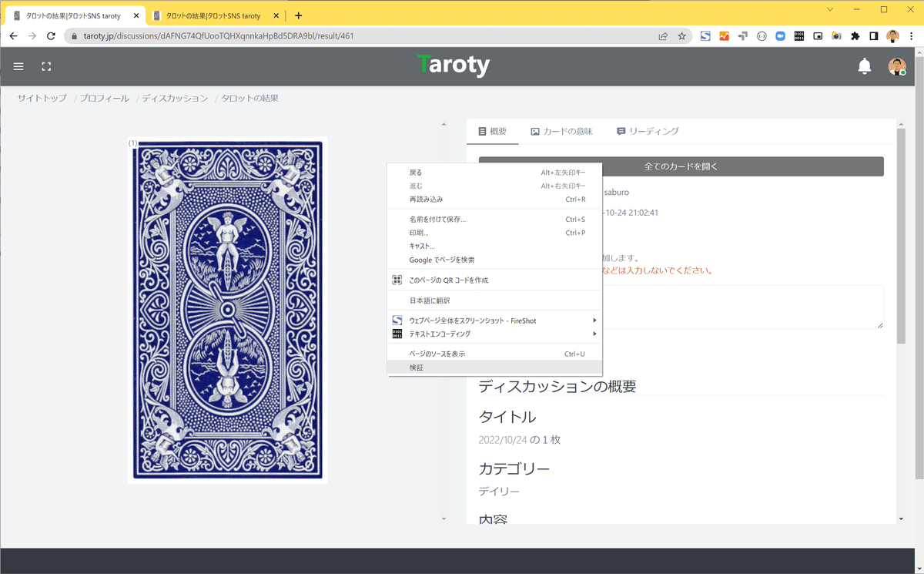
Task: Choose ページのソースを表示
Action: click(494, 354)
